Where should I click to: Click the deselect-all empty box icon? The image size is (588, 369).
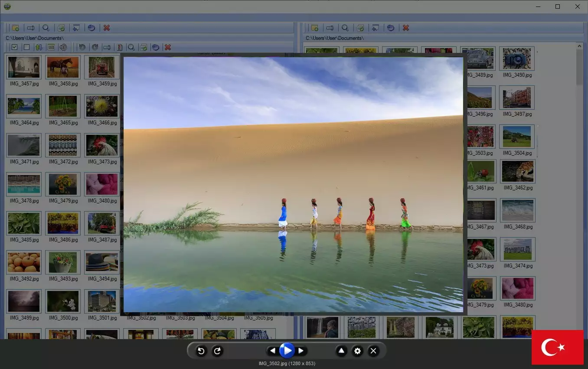[26, 47]
